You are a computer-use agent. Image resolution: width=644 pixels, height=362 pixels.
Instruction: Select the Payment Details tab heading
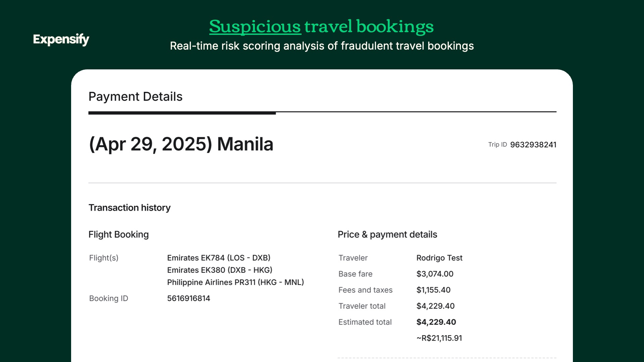tap(136, 97)
